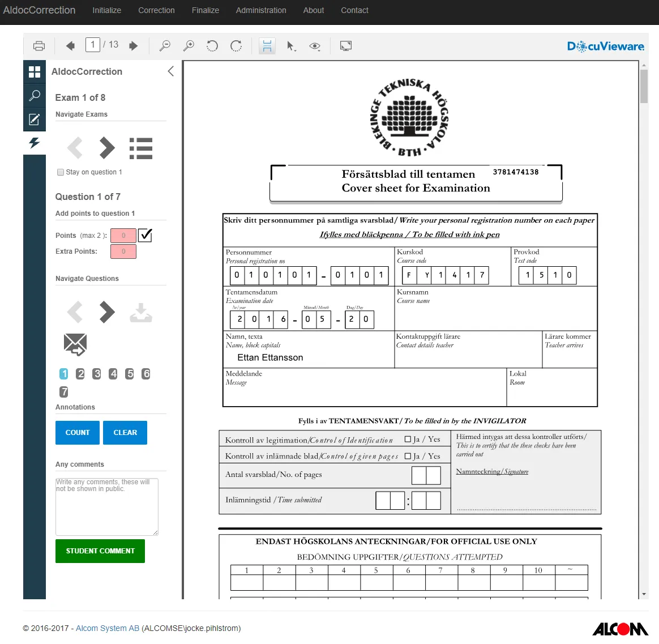Click the checkmark next to Points

(x=145, y=235)
